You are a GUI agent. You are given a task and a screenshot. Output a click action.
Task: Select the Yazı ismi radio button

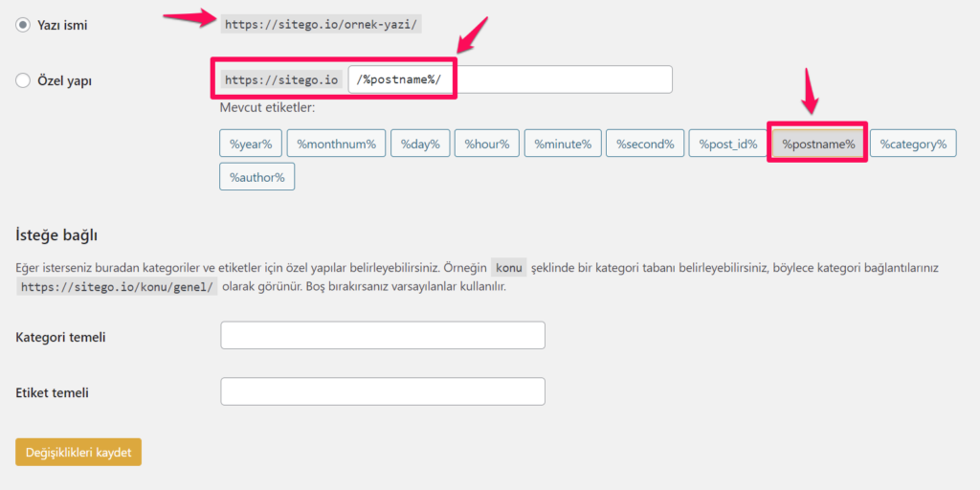tap(23, 25)
